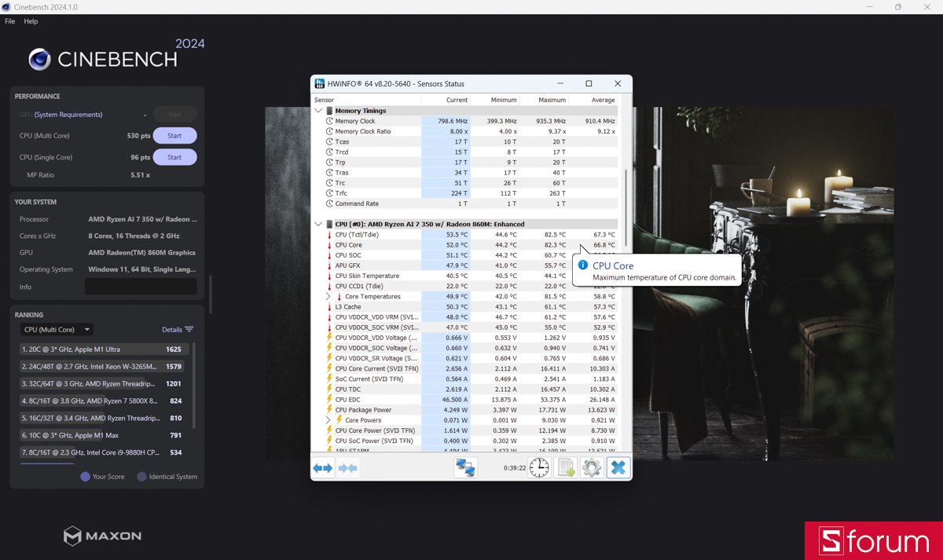Click the log file icon with green plus

click(x=566, y=468)
